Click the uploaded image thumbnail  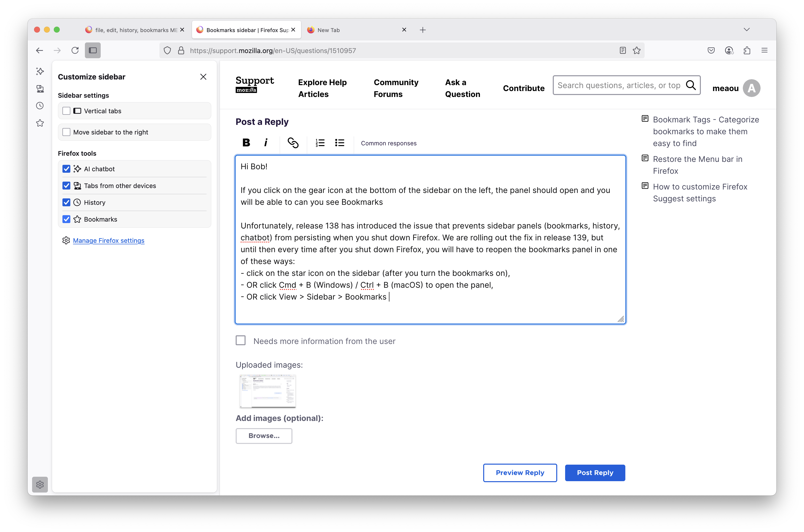[x=267, y=391]
